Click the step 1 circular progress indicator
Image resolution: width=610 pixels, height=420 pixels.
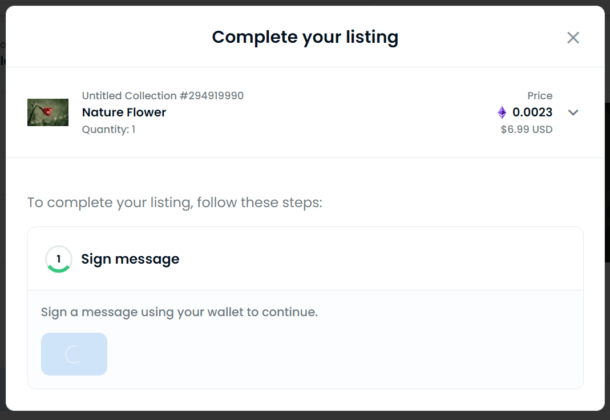(58, 259)
